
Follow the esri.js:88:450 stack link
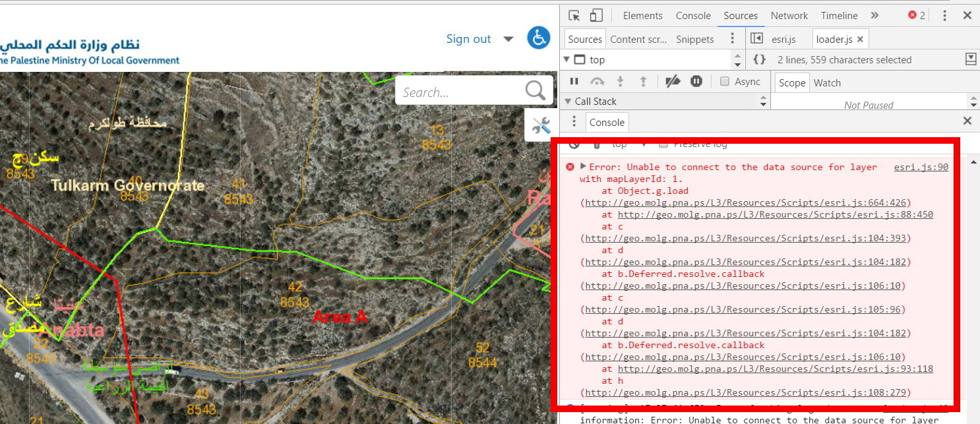(776, 214)
